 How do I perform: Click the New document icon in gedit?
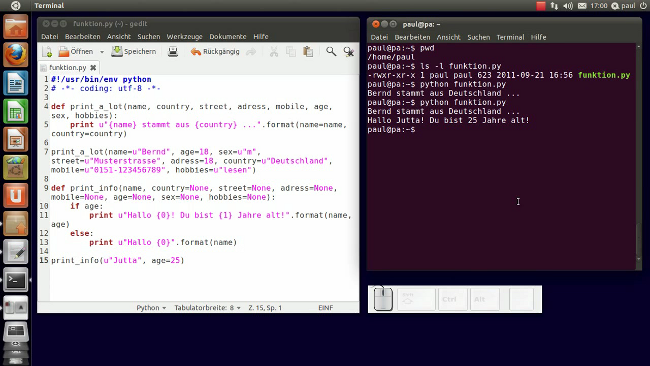pos(47,52)
